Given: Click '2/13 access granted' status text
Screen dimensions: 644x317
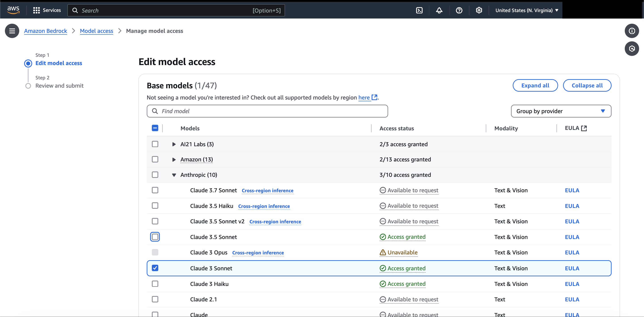Looking at the screenshot, I should pos(405,159).
